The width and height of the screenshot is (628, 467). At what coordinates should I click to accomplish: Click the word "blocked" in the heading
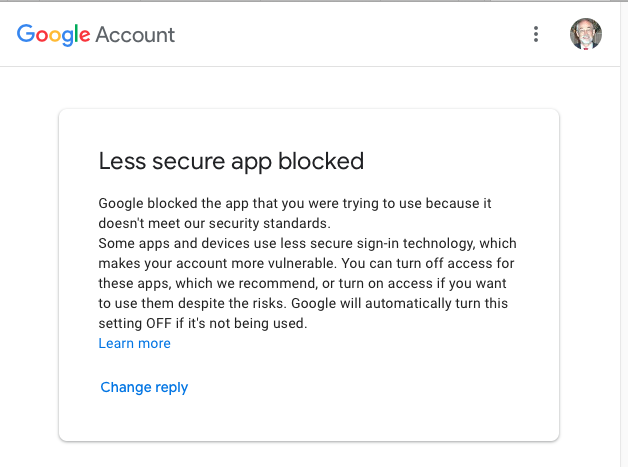(x=326, y=161)
